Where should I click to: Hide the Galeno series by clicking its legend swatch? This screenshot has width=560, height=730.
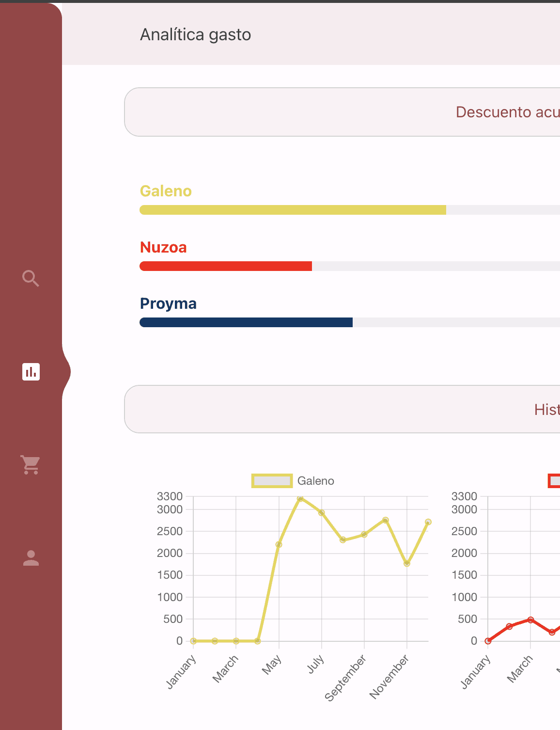(272, 480)
